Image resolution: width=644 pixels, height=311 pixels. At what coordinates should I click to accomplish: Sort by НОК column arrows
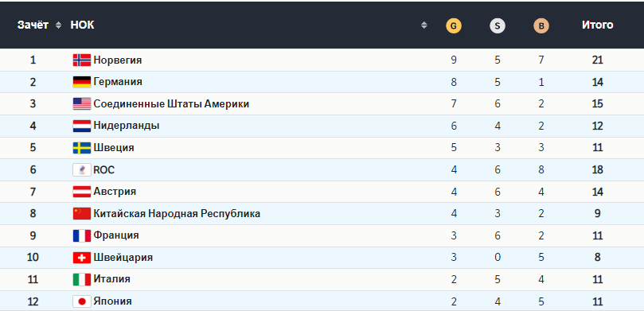423,25
